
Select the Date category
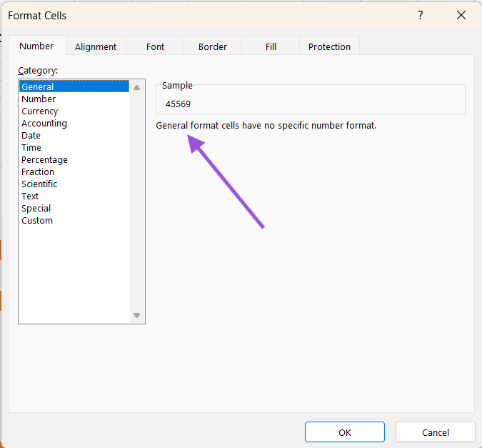pyautogui.click(x=74, y=135)
